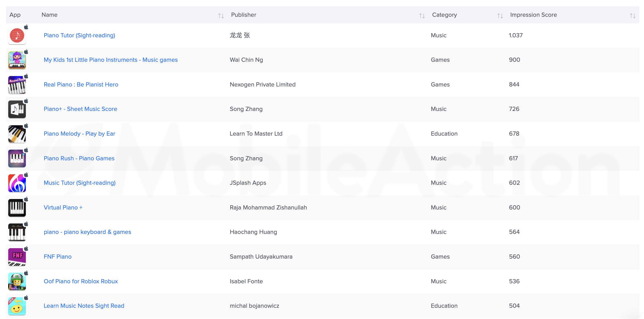Sort table by Impression Score arrows

click(633, 16)
